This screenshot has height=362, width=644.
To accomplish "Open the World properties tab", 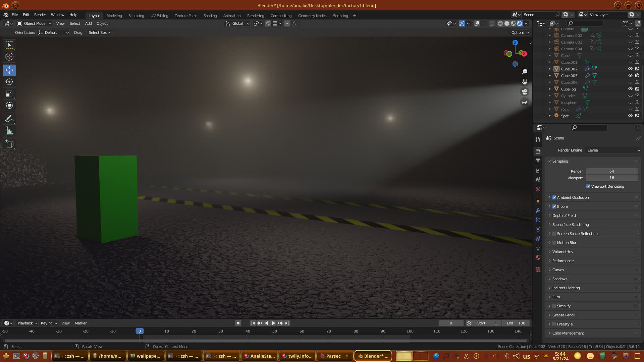I will pyautogui.click(x=538, y=189).
